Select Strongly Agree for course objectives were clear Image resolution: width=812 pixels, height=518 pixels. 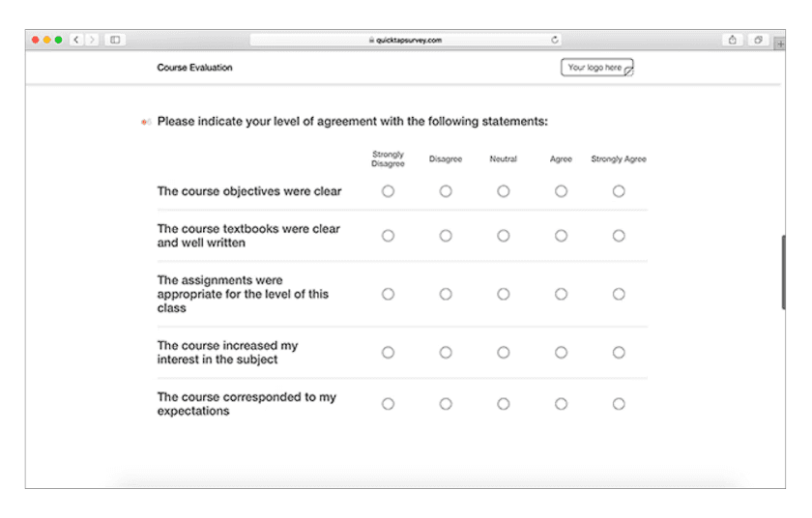point(619,191)
